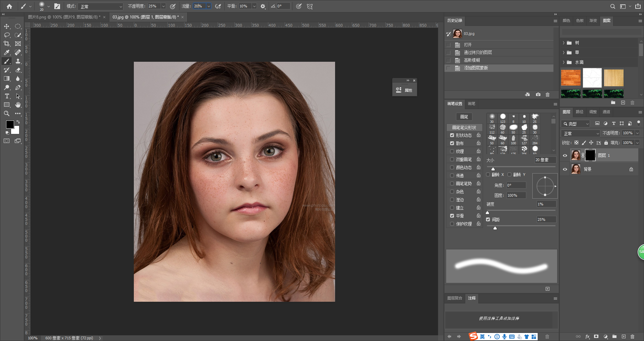Screen dimensions: 644x341
Task: Select the Crop tool
Action: [7, 44]
